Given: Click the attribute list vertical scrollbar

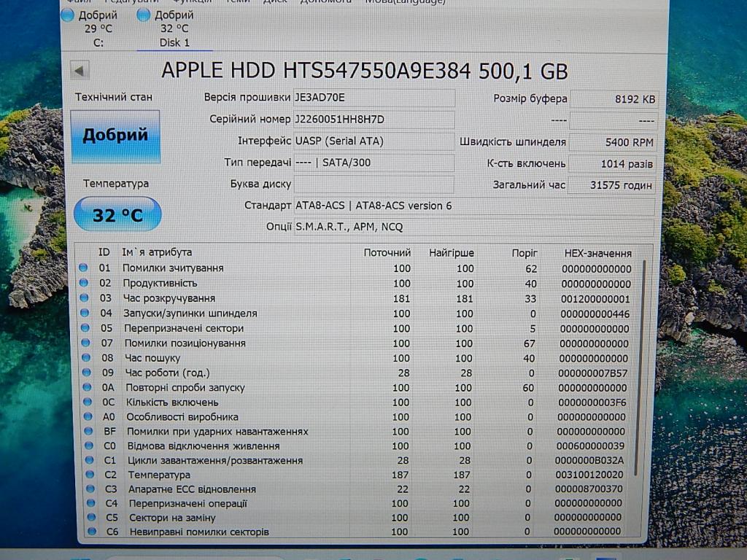Looking at the screenshot, I should [x=643, y=365].
